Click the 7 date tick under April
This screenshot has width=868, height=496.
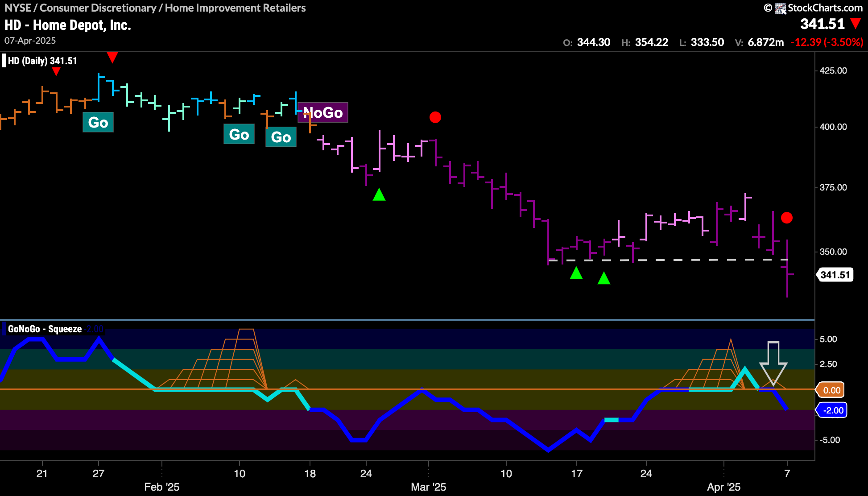pos(787,474)
